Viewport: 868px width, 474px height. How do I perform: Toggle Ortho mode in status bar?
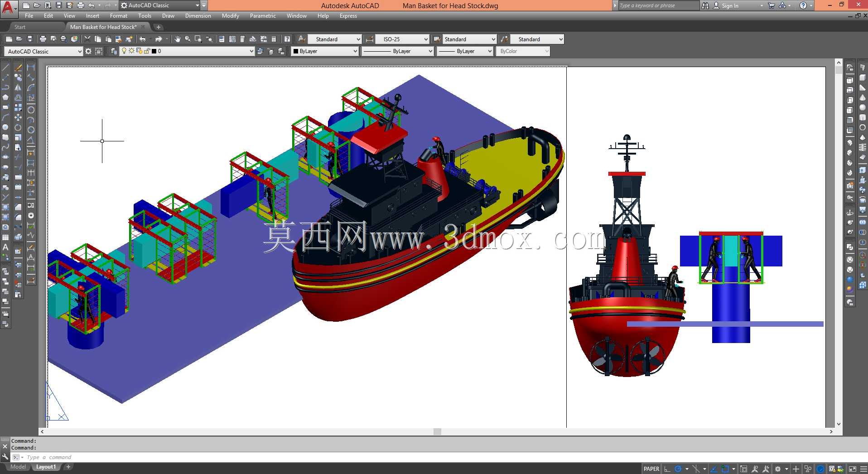(667, 469)
